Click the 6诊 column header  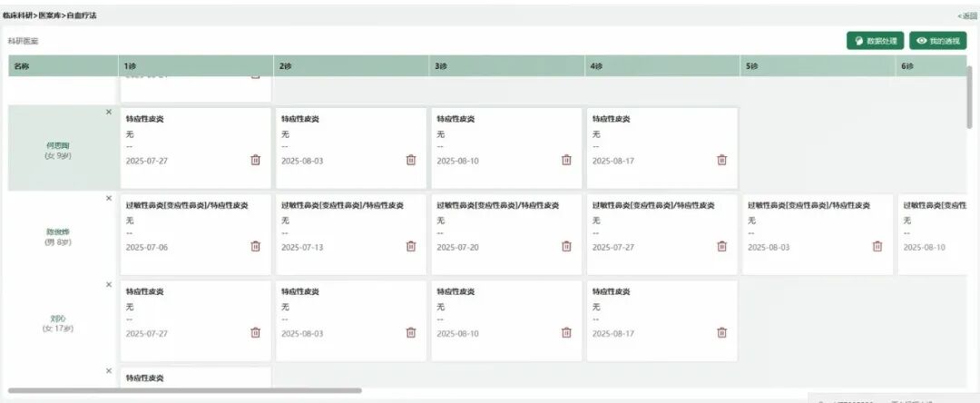931,65
